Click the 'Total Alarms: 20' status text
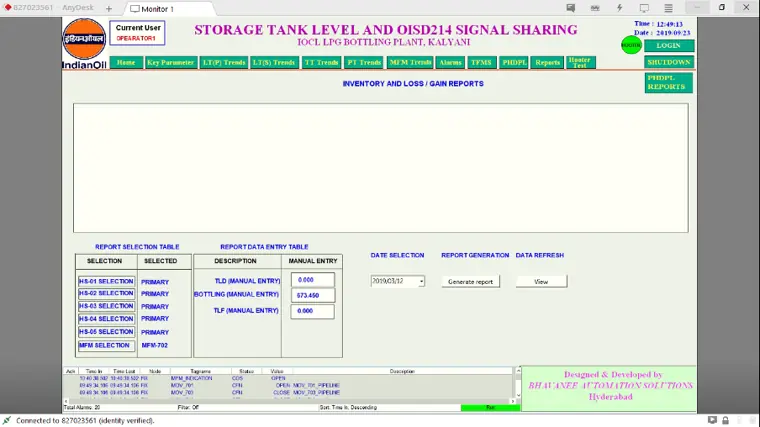This screenshot has width=760, height=427. point(82,408)
